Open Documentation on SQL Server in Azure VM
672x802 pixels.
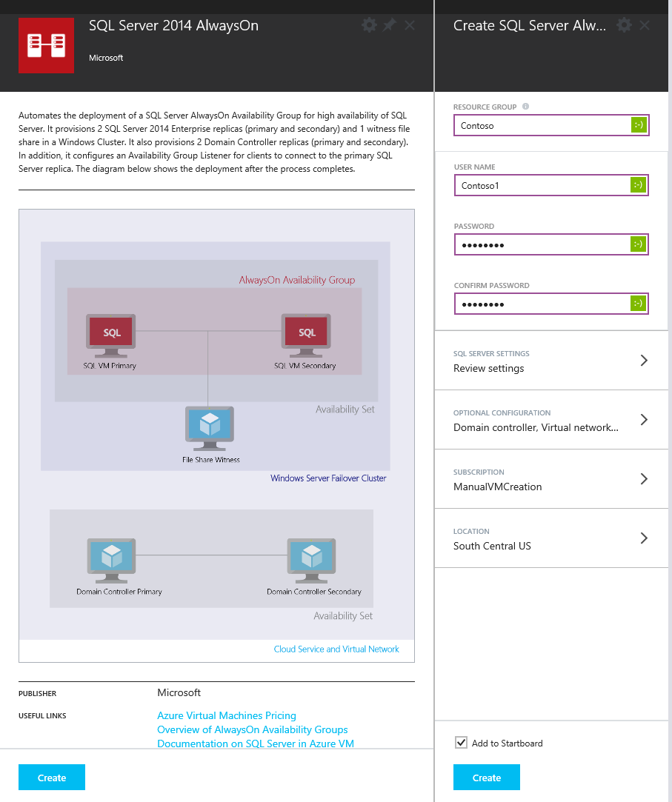click(x=256, y=743)
